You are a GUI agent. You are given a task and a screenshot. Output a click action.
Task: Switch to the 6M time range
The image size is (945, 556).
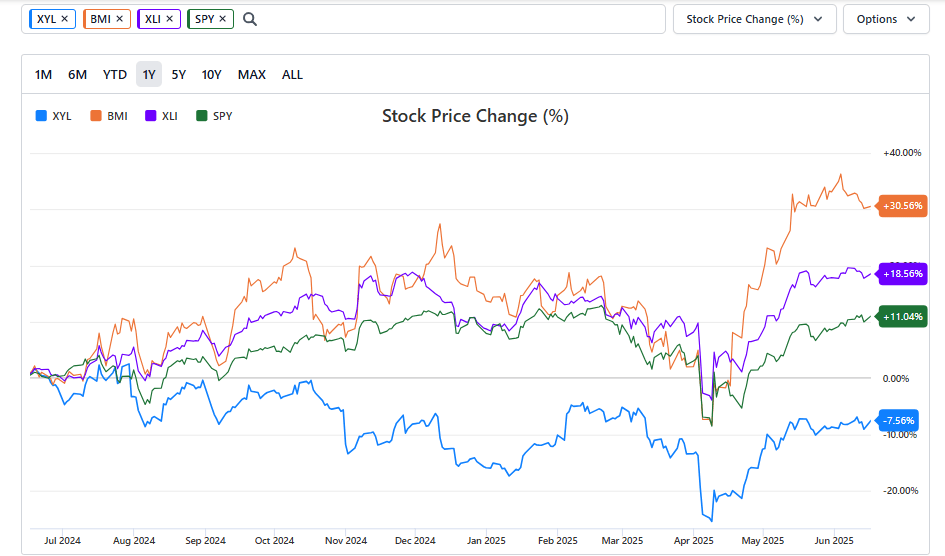tap(77, 75)
